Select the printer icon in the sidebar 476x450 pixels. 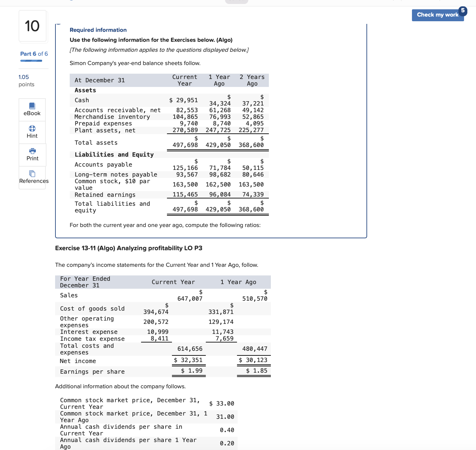point(32,151)
